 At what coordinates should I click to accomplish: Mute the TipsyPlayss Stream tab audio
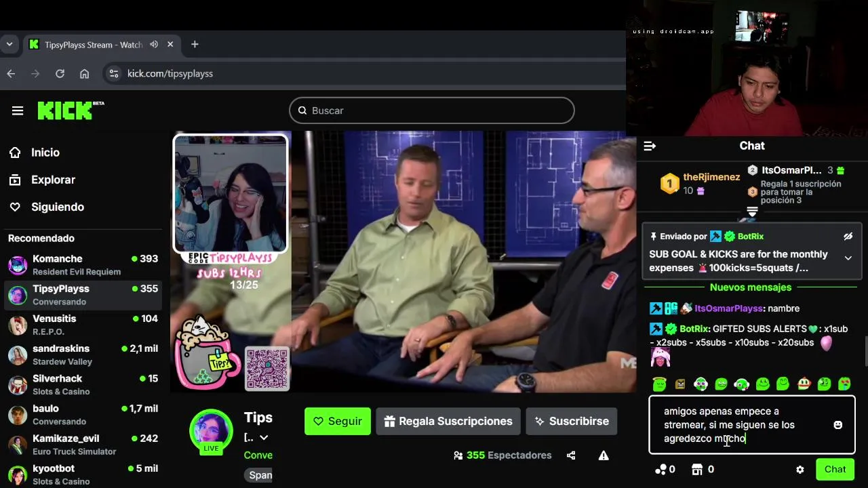point(154,44)
